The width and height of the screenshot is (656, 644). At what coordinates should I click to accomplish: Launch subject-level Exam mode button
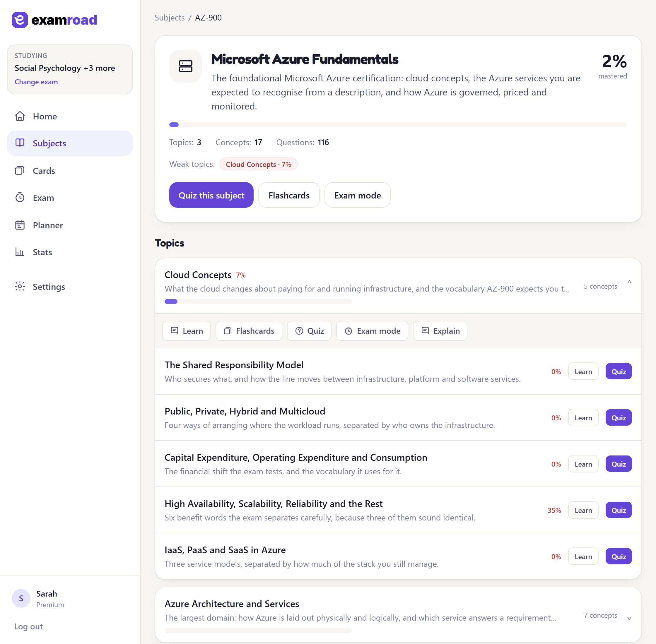(x=358, y=195)
